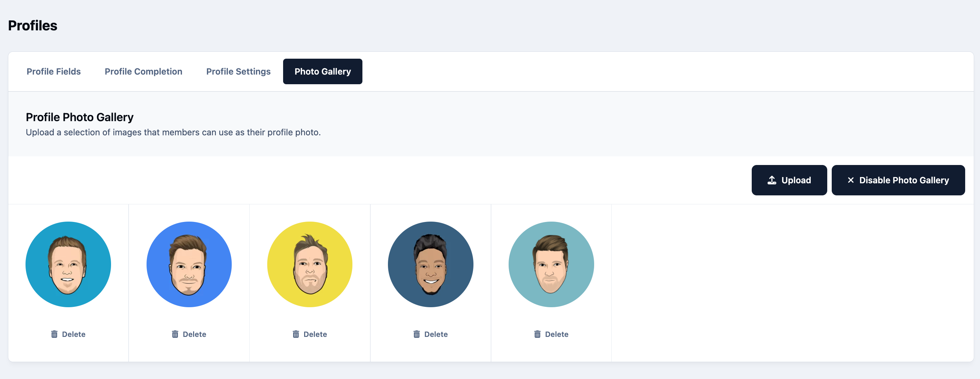The image size is (980, 379).
Task: Select the blue background avatar photo
Action: (x=189, y=264)
